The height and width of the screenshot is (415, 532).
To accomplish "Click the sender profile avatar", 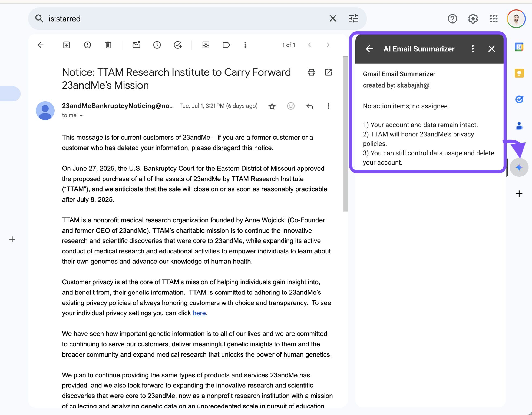I will [45, 111].
